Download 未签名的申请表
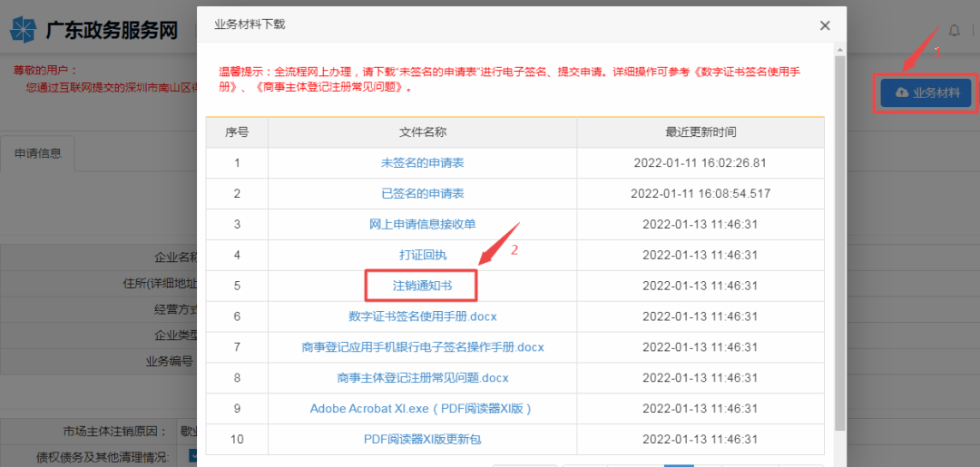This screenshot has width=980, height=467. [x=423, y=163]
